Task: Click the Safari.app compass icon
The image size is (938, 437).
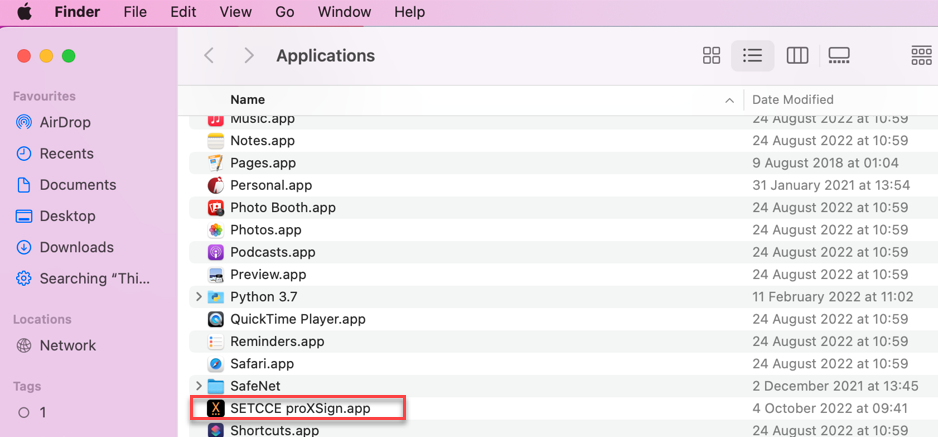Action: pos(215,364)
